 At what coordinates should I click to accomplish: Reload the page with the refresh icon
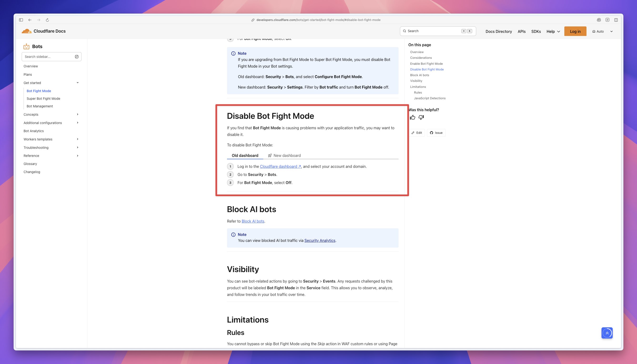[x=47, y=20]
